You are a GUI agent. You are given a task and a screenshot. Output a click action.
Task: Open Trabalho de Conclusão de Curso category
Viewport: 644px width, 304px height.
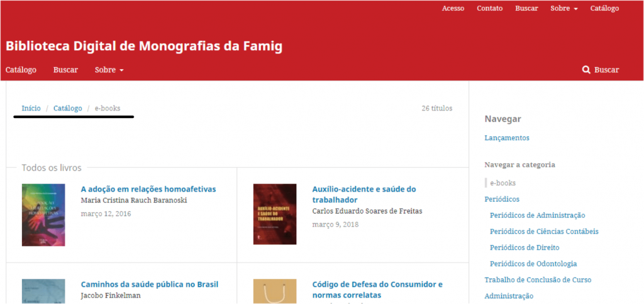pyautogui.click(x=538, y=280)
